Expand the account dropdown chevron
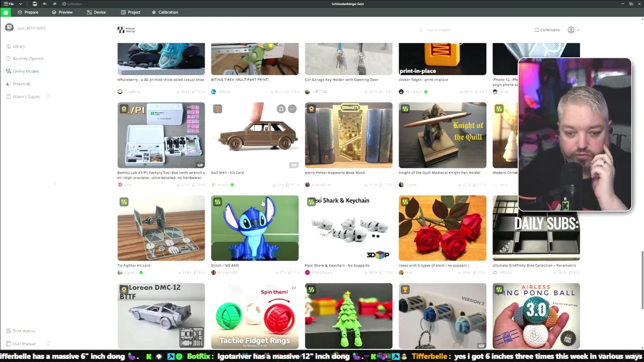 pos(578,30)
